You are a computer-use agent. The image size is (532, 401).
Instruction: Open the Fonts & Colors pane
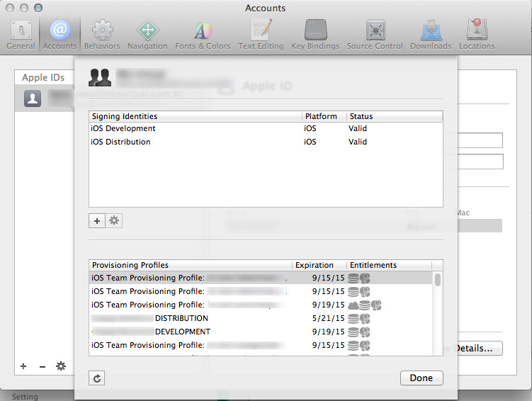click(203, 34)
